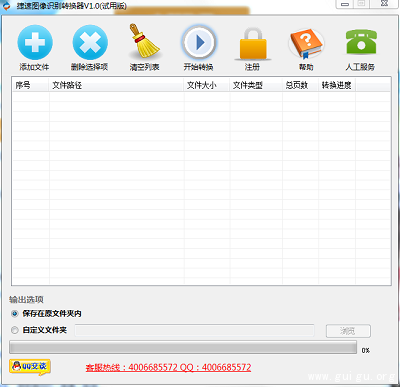Open the 客服热线 4006685572 hotline link
Image resolution: width=400 pixels, height=387 pixels.
(x=168, y=367)
